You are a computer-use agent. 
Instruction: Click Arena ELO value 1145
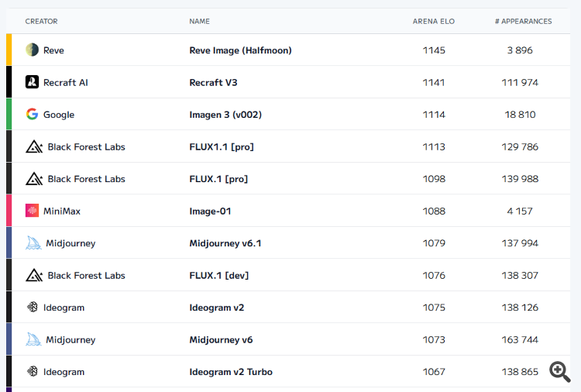(x=434, y=50)
